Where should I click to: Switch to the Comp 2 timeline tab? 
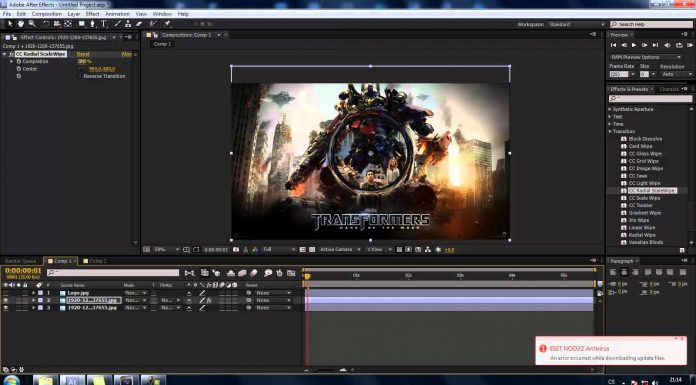tap(96, 261)
